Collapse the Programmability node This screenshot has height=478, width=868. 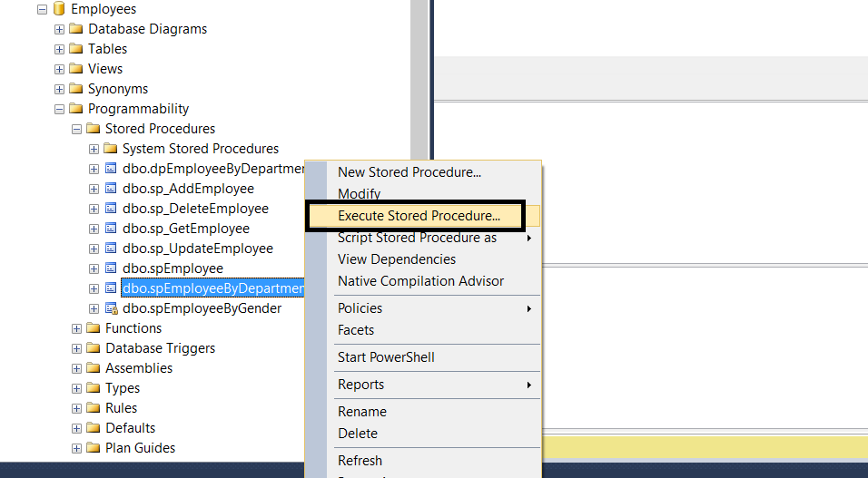tap(60, 109)
